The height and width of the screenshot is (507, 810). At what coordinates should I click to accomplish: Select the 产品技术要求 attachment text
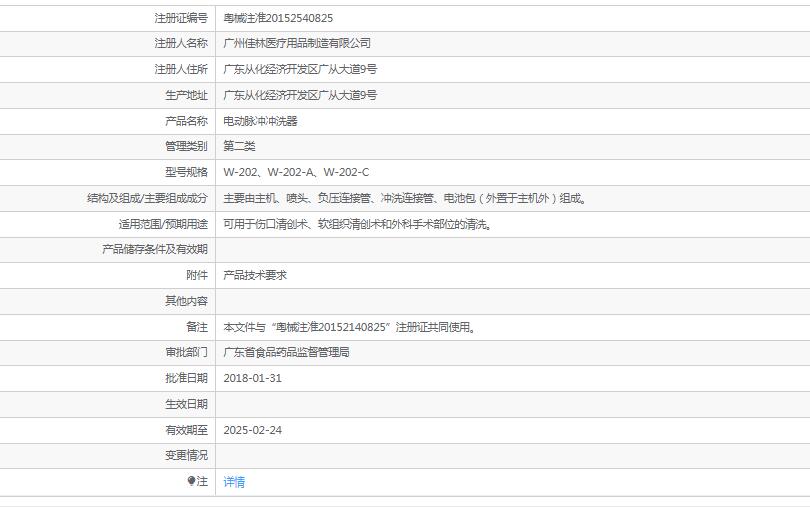[255, 275]
